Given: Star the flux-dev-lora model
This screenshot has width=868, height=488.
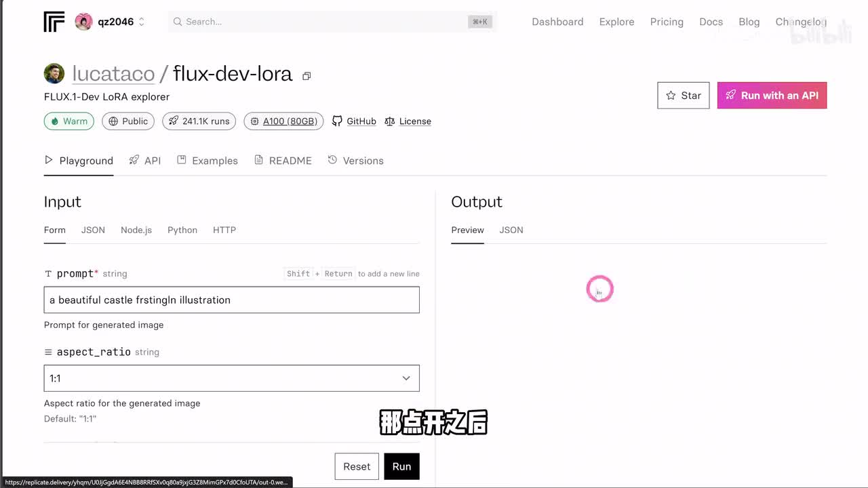Looking at the screenshot, I should (x=683, y=96).
